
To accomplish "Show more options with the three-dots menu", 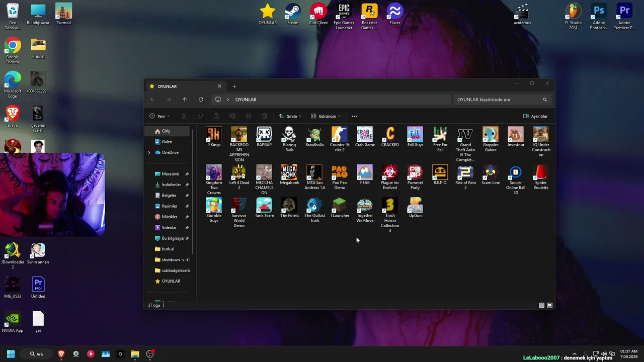I will pos(354,116).
